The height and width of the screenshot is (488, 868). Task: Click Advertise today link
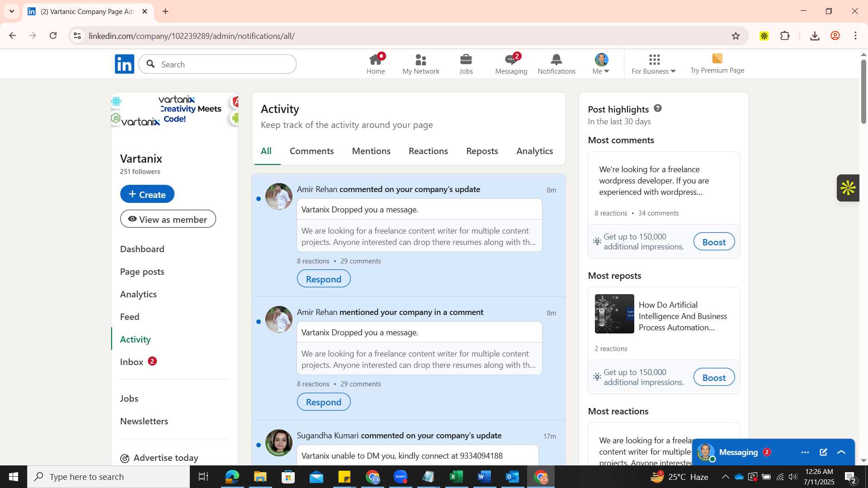pos(159,458)
